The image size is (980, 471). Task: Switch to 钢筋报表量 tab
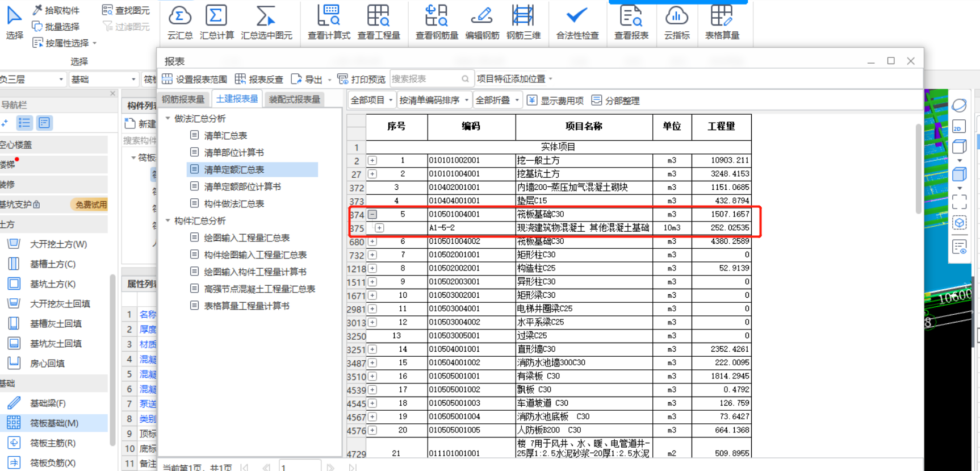point(183,99)
